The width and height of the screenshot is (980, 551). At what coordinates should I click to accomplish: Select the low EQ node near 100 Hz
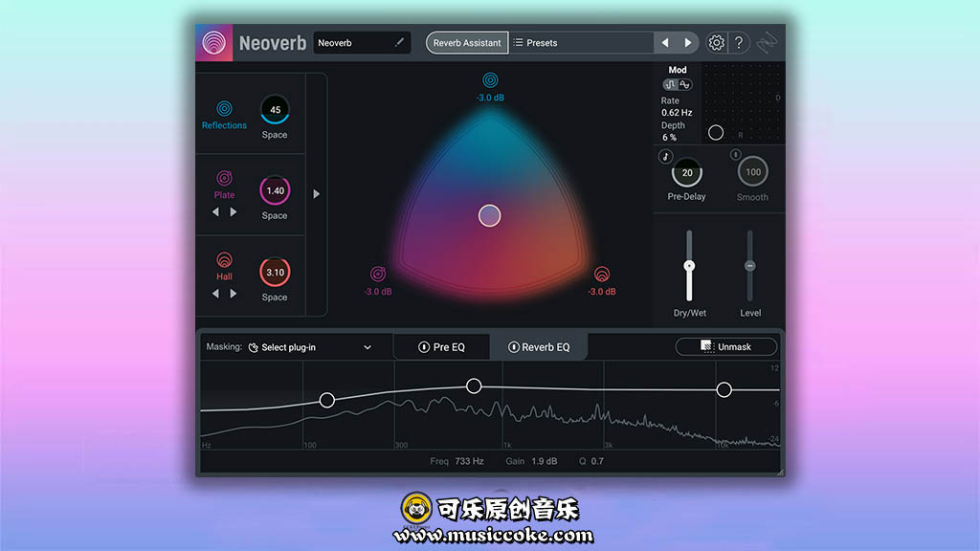pyautogui.click(x=327, y=400)
